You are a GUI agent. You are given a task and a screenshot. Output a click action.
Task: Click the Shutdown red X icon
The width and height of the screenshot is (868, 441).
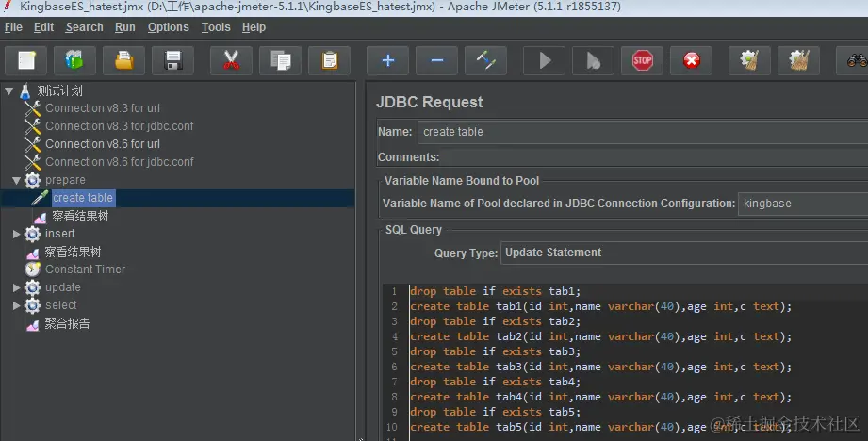click(x=692, y=60)
